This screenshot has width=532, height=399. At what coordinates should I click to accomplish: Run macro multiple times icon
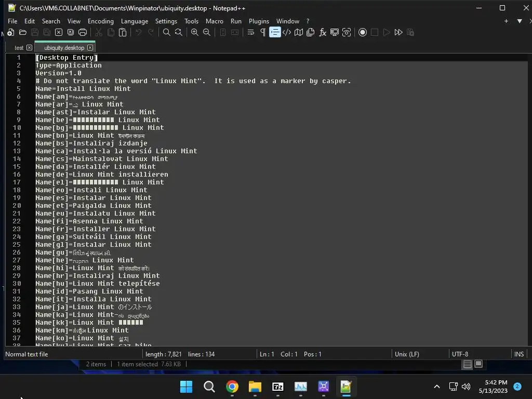(x=398, y=32)
